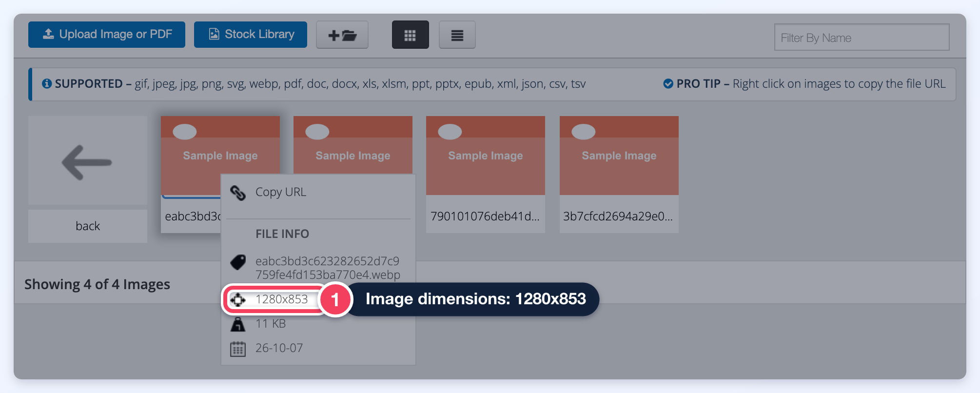
Task: Select the 3b7cfcd2694a29e0 thumbnail
Action: (x=619, y=156)
